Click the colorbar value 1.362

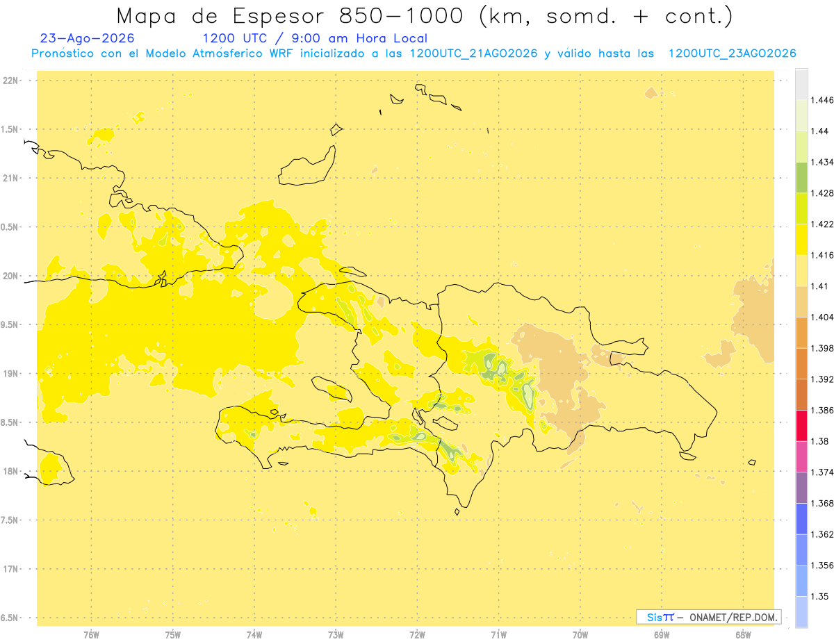pyautogui.click(x=822, y=534)
